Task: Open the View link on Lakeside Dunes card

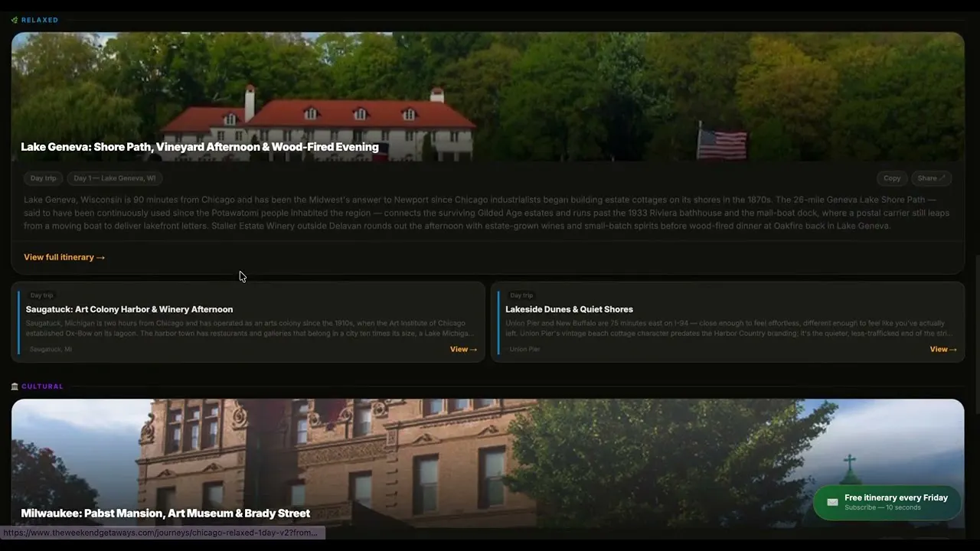Action: tap(943, 349)
